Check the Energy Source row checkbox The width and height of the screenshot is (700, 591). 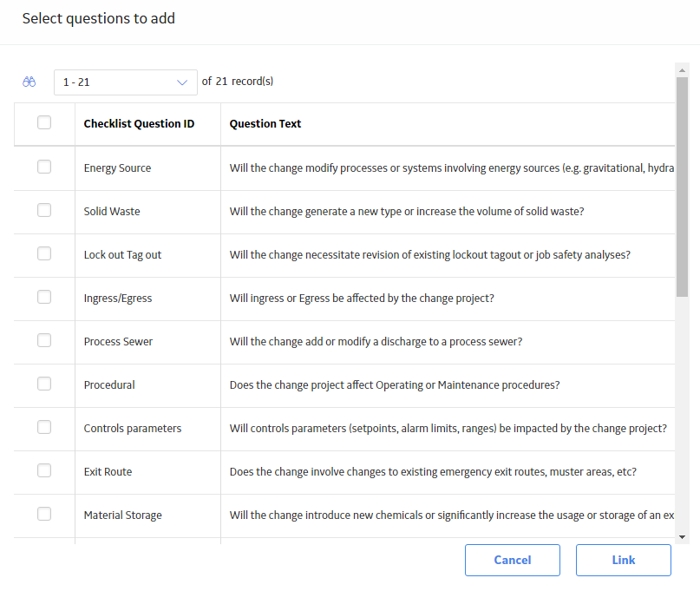(44, 167)
